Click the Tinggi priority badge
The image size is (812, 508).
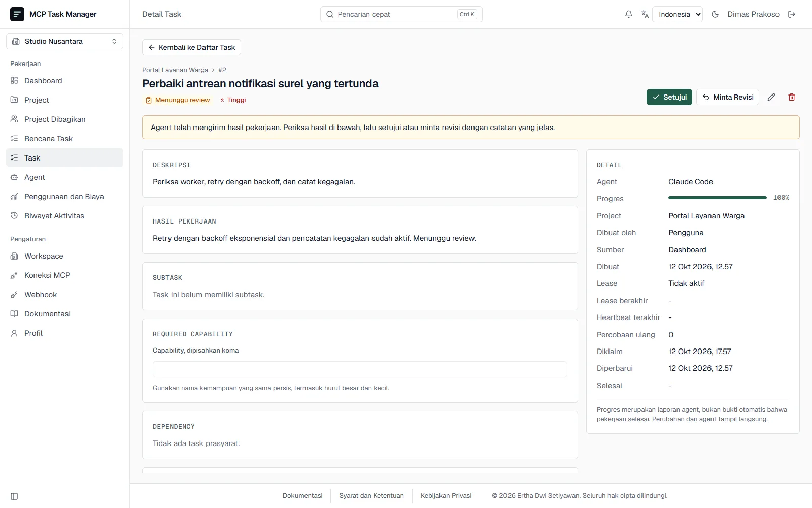233,100
